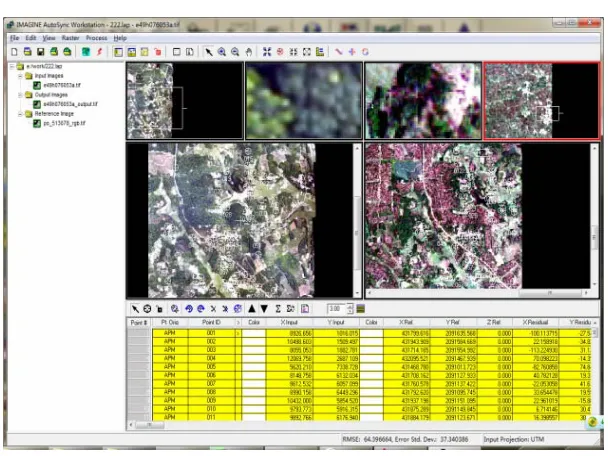Click the blue fit-to-window arrows icon
Image resolution: width=608 pixels, height=456 pixels.
(267, 52)
